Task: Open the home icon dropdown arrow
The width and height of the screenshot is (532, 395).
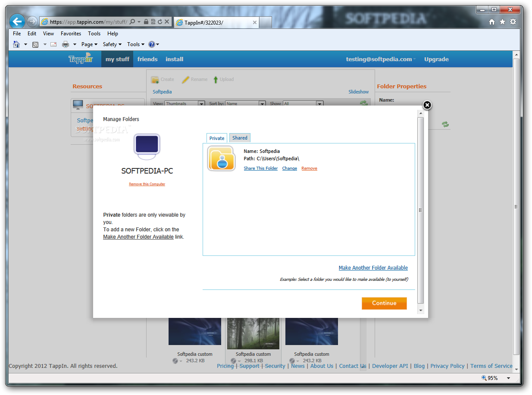Action: pos(25,44)
